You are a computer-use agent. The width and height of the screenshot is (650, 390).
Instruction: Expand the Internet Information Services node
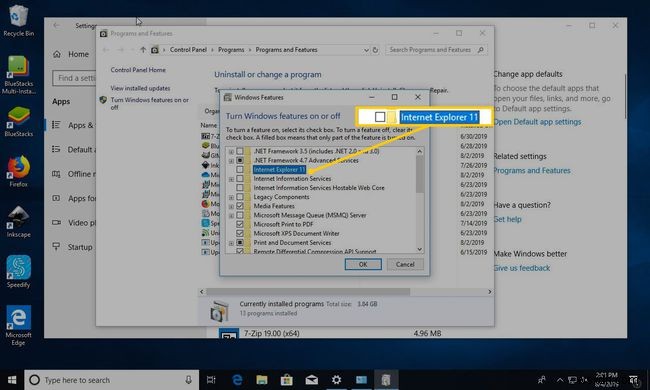point(231,179)
